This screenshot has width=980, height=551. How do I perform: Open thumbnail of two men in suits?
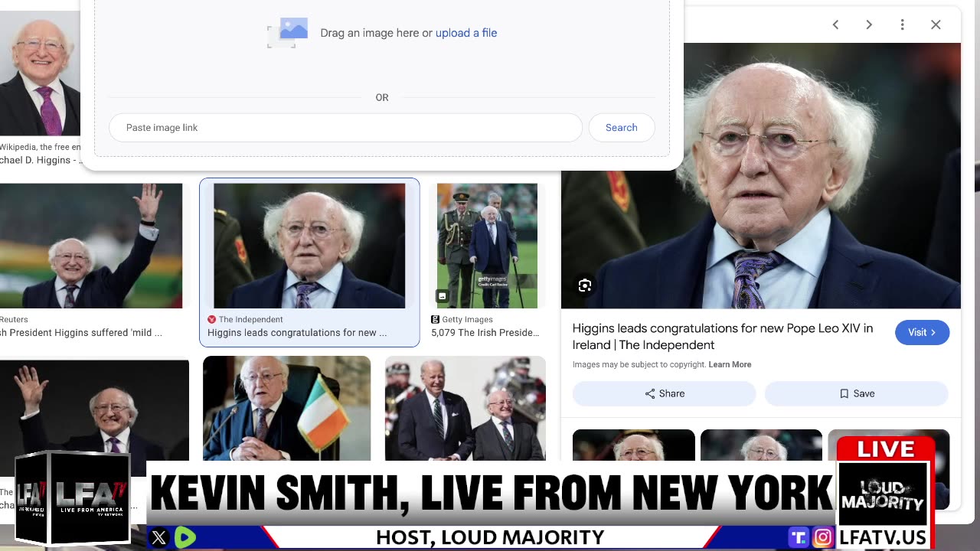[x=465, y=409]
